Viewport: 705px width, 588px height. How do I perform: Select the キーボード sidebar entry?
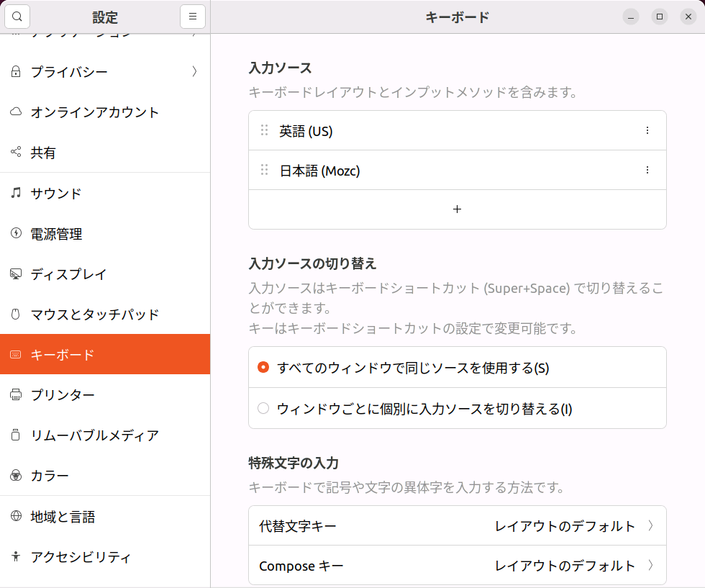click(105, 355)
